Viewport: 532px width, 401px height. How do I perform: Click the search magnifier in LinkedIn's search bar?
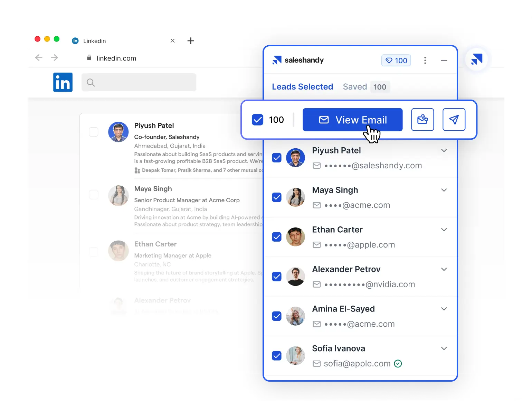coord(91,82)
